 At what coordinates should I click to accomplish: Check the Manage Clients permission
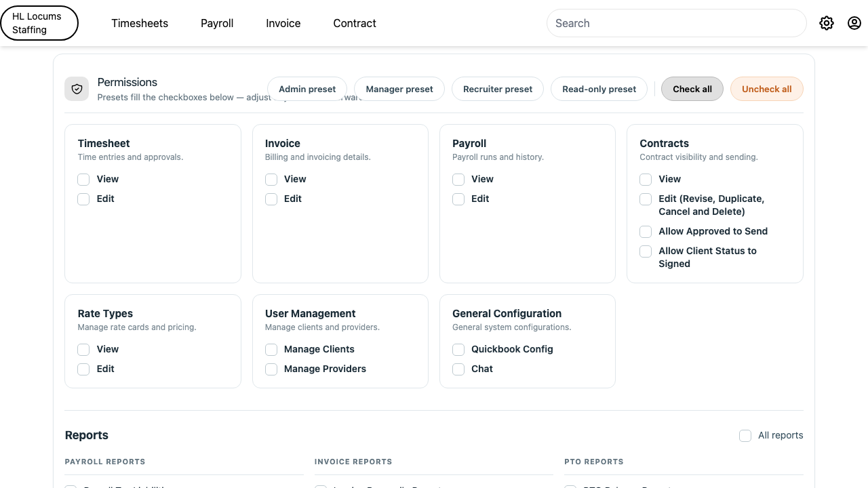click(271, 350)
